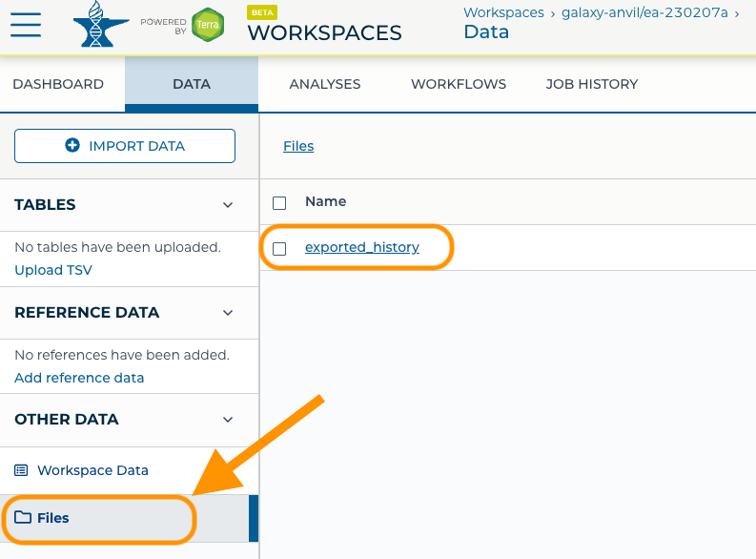Screen dimensions: 756x559
Task: Go to the Workflows tab
Action: click(459, 84)
